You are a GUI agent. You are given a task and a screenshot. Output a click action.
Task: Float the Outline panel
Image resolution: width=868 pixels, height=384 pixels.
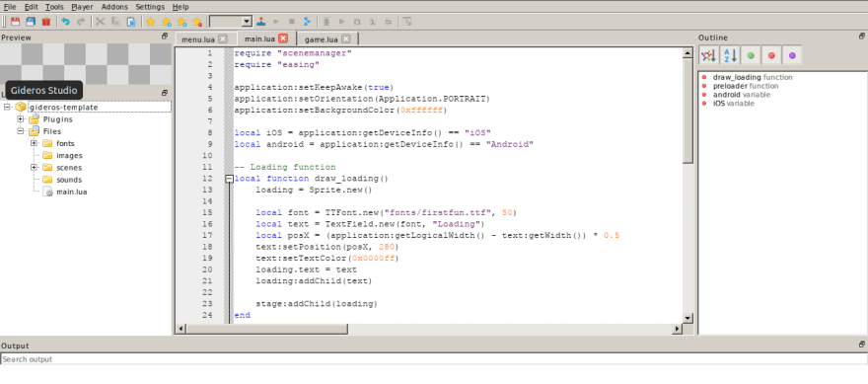click(x=861, y=36)
